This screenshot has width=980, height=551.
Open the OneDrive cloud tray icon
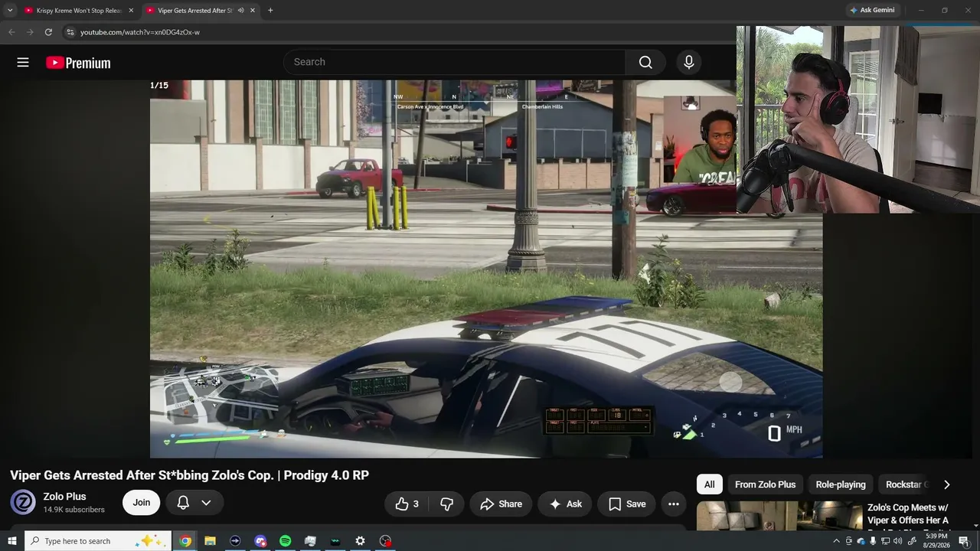click(x=861, y=541)
